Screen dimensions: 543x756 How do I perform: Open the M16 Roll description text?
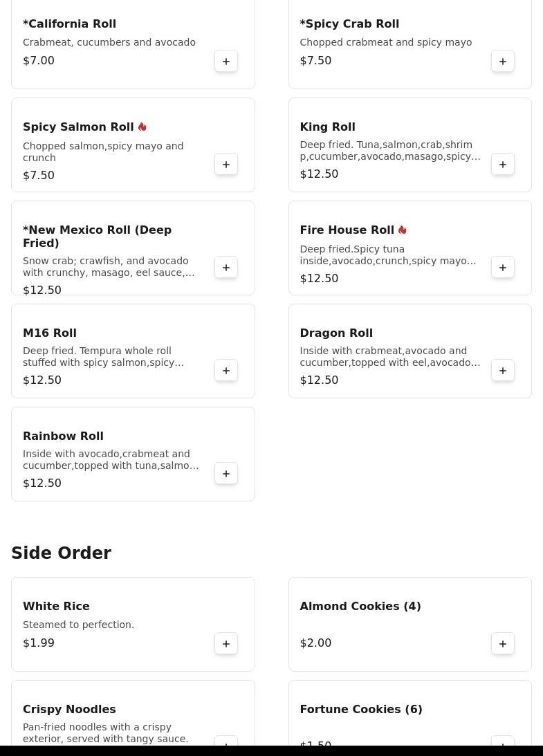(104, 357)
